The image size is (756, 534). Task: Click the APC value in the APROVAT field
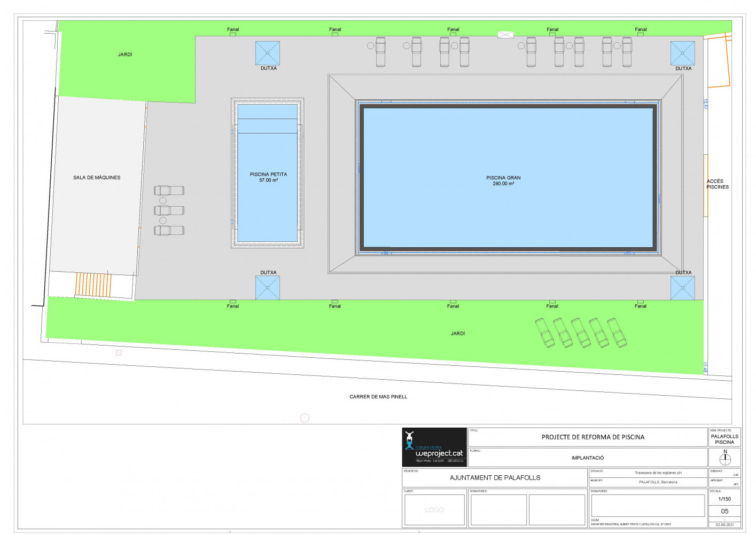(736, 484)
